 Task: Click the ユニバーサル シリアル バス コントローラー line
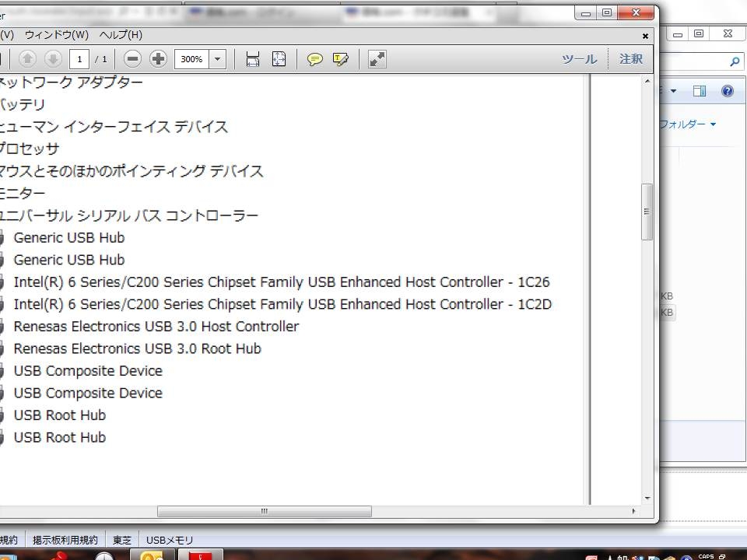coord(129,215)
